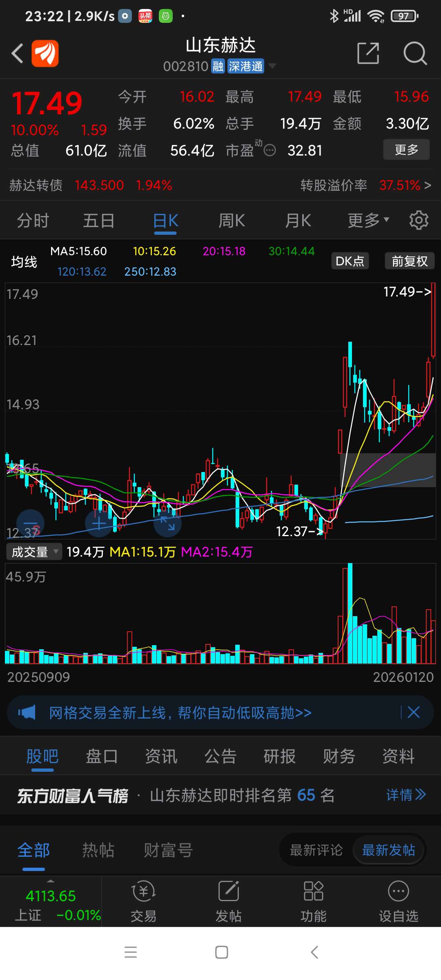Screen dimensions: 441x980
Task: Tap Android recent apps menu button
Action: point(131,952)
